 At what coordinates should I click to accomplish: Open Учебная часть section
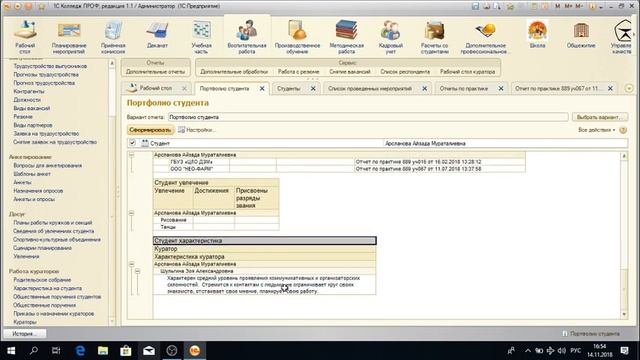click(202, 38)
